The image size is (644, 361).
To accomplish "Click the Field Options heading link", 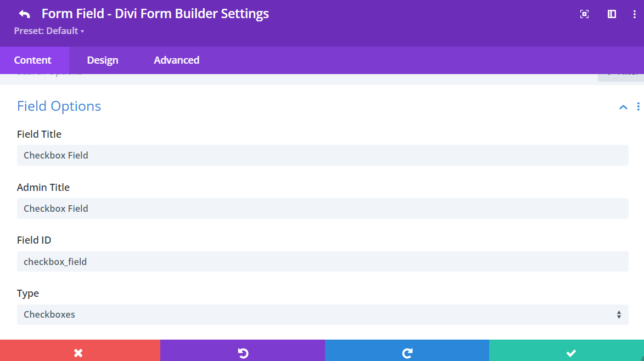I will coord(59,106).
